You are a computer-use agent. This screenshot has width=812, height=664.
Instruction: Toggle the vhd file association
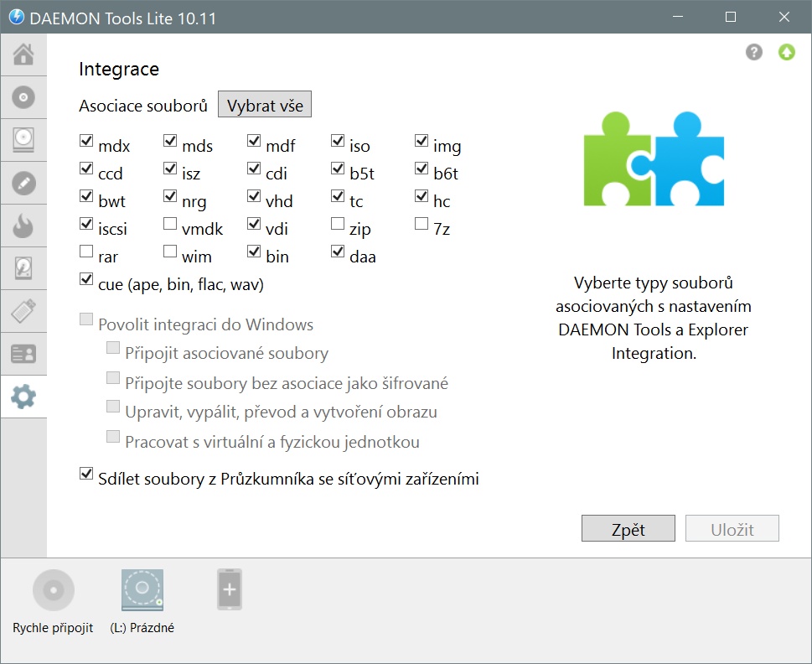pyautogui.click(x=254, y=196)
